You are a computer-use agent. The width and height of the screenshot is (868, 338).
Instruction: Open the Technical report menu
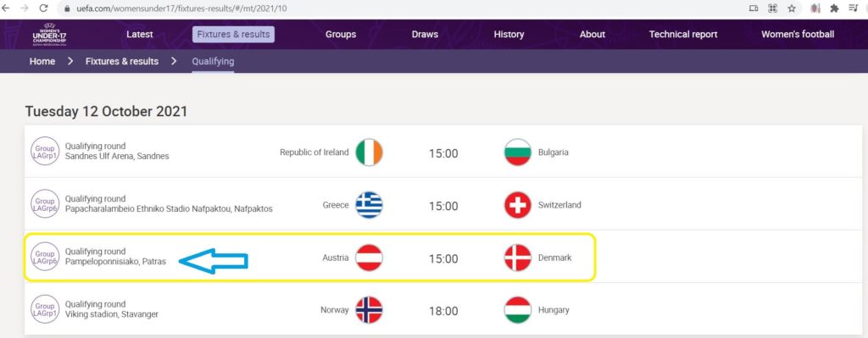pos(683,34)
